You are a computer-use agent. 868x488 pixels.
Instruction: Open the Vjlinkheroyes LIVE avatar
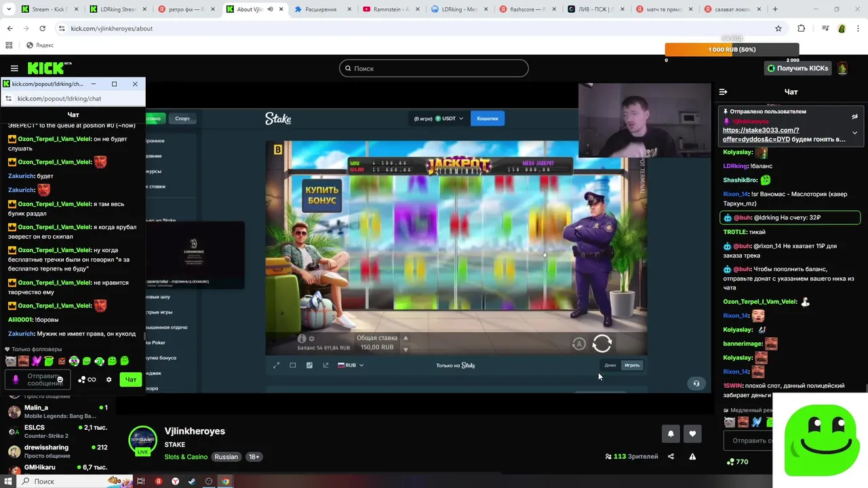tap(142, 440)
